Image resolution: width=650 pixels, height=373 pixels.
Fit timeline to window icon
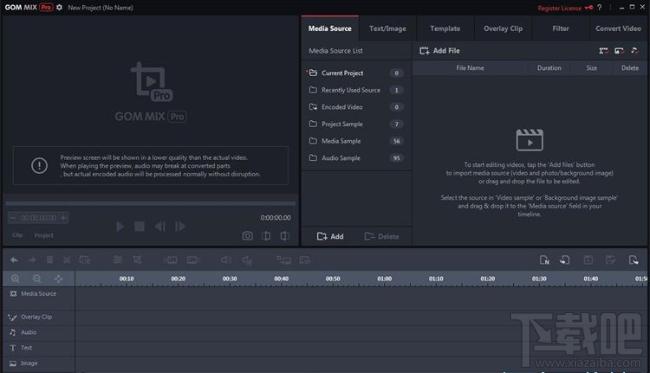[x=58, y=279]
